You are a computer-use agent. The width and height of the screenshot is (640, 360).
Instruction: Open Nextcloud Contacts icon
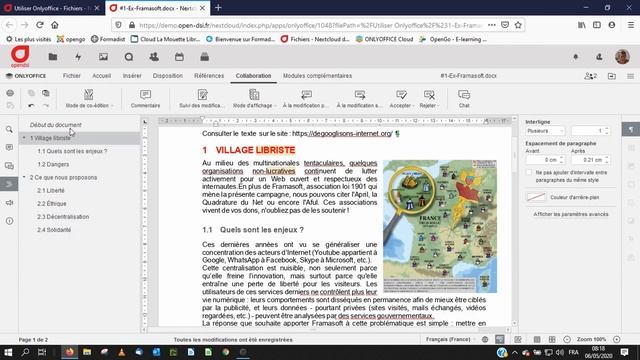(x=154, y=57)
